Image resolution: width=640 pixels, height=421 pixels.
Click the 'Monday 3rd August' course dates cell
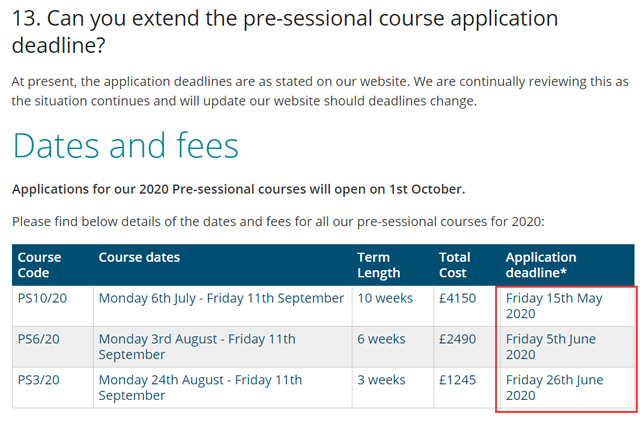click(223, 347)
